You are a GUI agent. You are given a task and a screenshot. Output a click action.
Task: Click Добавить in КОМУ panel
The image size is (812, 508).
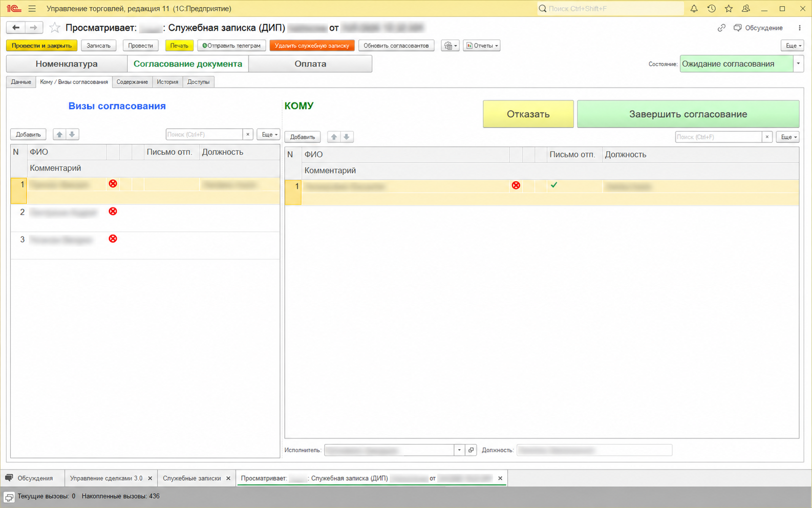click(303, 137)
